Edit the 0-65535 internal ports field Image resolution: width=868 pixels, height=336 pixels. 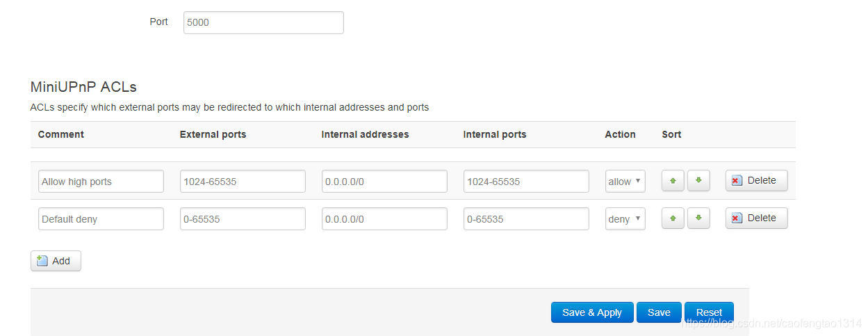tap(526, 219)
